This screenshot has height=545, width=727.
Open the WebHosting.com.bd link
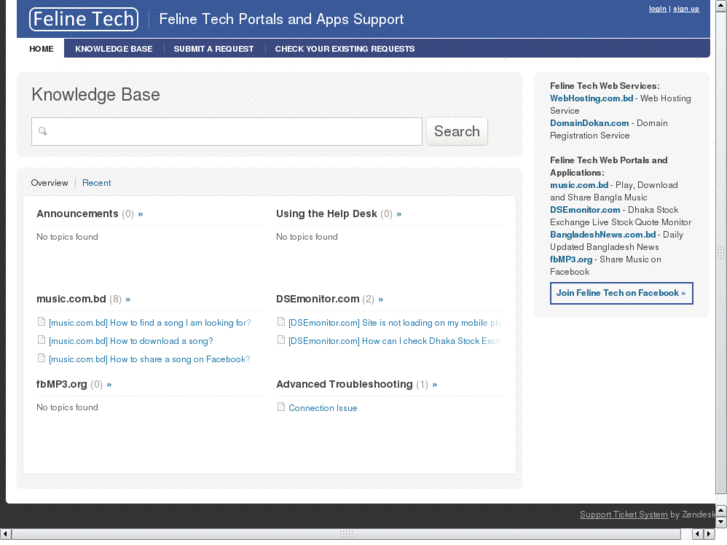pos(591,98)
